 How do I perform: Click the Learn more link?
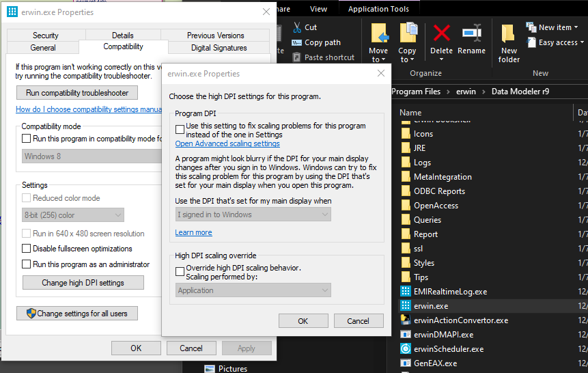click(193, 233)
